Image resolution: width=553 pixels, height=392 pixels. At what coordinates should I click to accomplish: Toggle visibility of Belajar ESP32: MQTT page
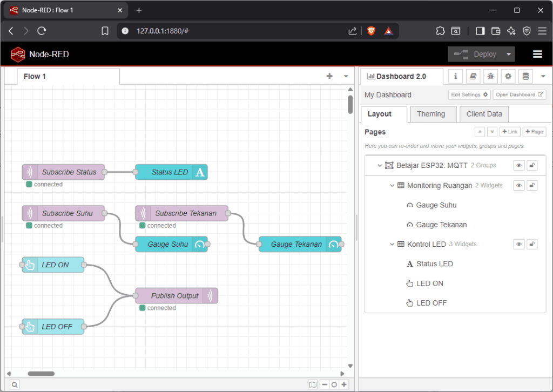coord(519,165)
